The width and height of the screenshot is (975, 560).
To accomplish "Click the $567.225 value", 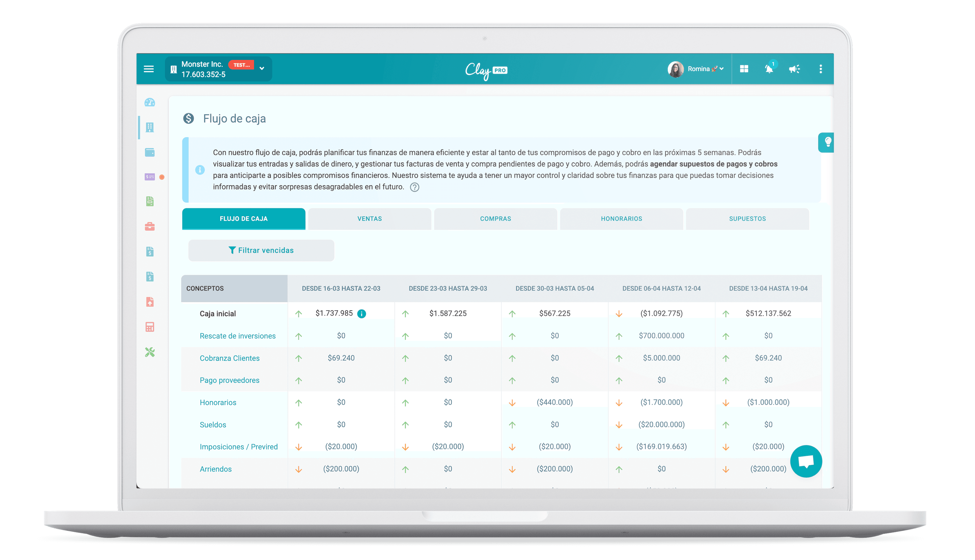I will [554, 313].
